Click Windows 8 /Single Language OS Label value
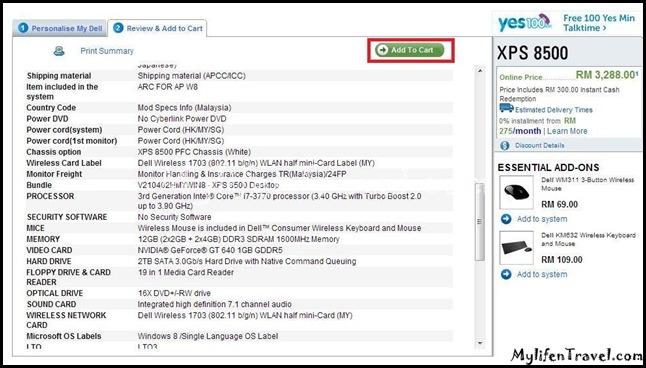 208,336
